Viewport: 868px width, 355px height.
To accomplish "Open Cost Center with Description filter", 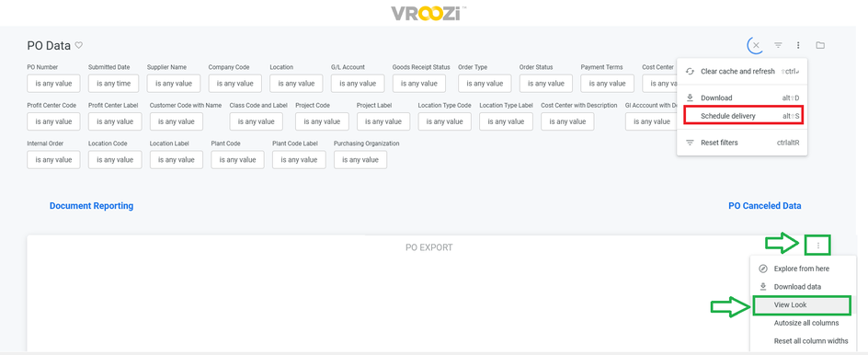I will [568, 121].
